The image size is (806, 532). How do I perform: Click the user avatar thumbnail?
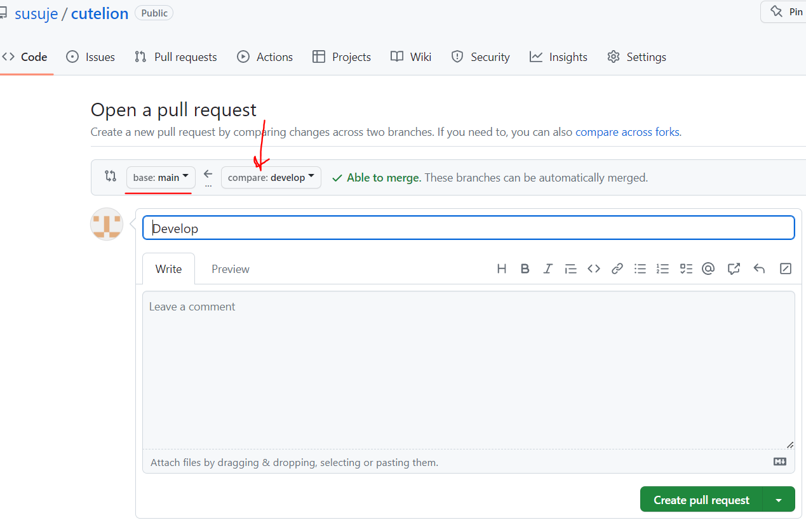coord(107,224)
